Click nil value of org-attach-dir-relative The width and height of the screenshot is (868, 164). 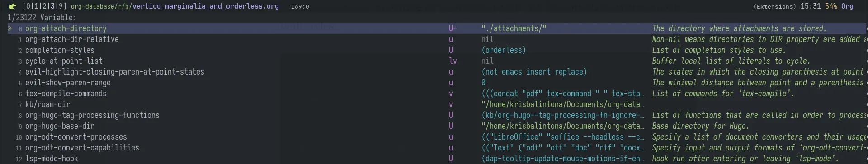click(487, 39)
